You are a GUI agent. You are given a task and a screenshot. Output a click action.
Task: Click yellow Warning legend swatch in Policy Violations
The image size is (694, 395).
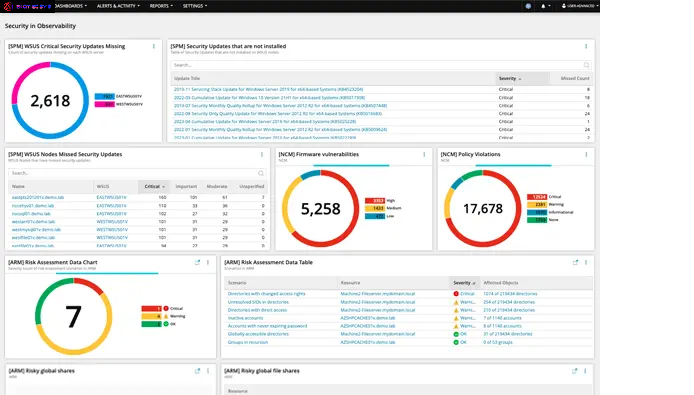537,204
